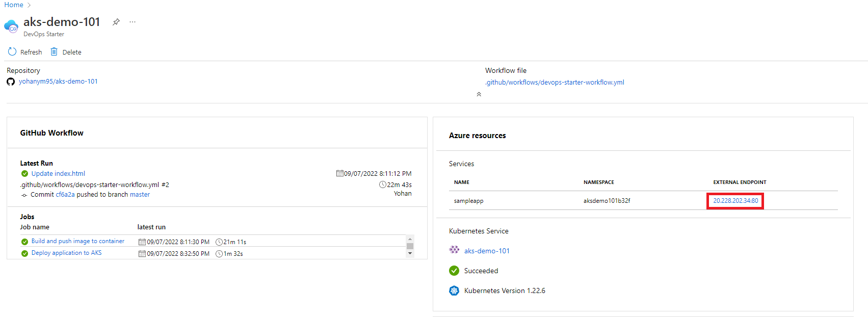Click the Kubernetes service cluster icon
This screenshot has width=868, height=317.
(x=454, y=250)
